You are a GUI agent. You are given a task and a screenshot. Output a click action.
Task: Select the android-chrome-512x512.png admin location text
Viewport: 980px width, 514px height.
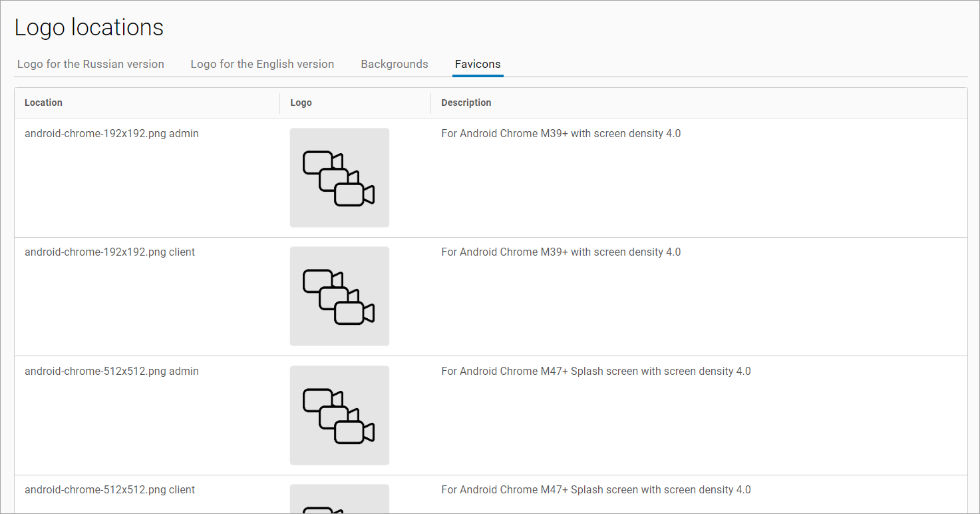point(112,372)
